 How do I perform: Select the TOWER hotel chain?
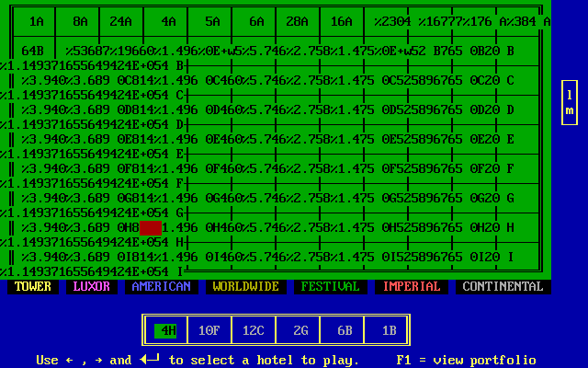[x=33, y=287]
